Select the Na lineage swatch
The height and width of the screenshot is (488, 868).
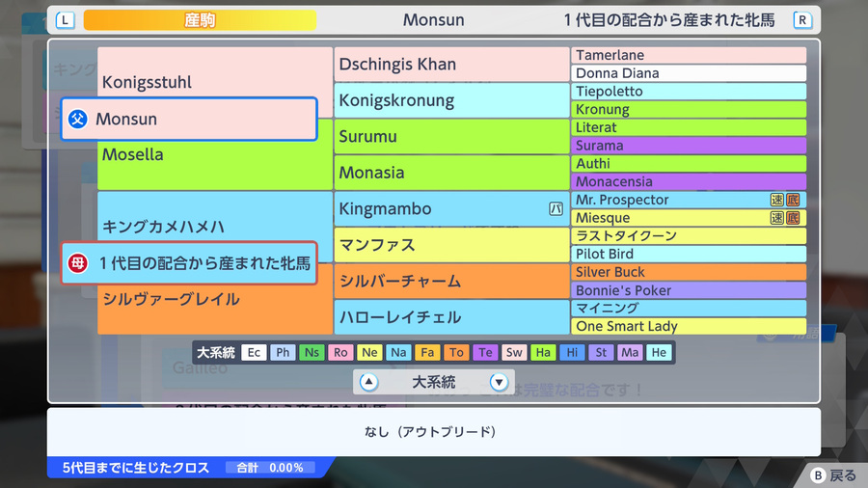tap(398, 352)
